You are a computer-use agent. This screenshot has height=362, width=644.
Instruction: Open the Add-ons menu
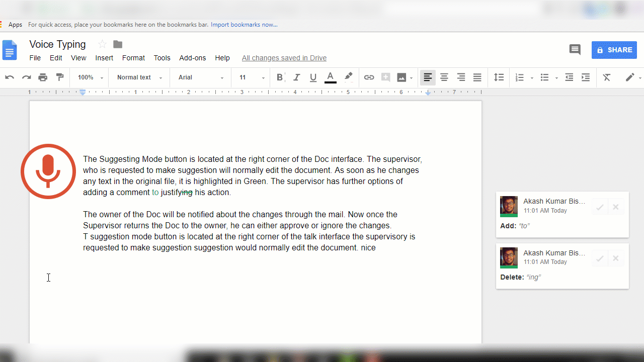(x=193, y=58)
